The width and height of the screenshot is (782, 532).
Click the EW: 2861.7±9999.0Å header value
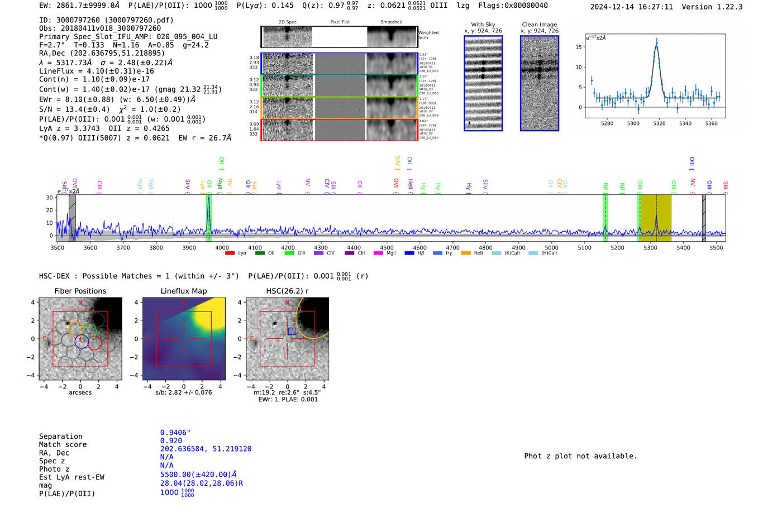79,5
